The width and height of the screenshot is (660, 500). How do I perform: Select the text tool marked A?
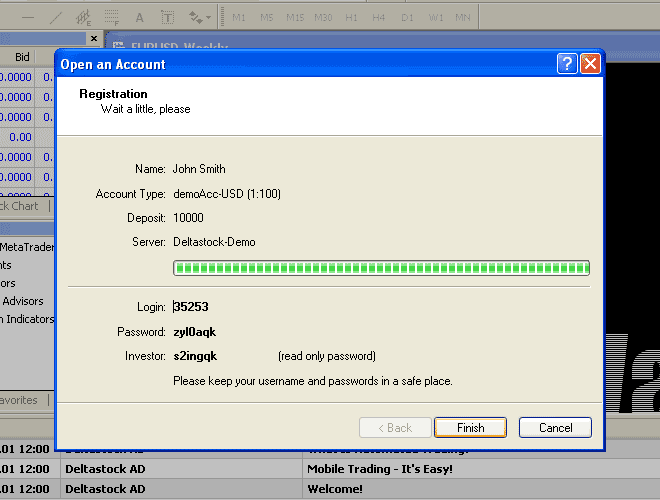tap(139, 18)
